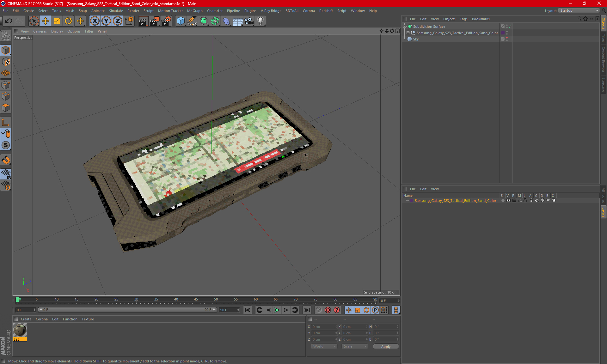Add a Cube primitive object
The image size is (607, 364).
tap(181, 21)
